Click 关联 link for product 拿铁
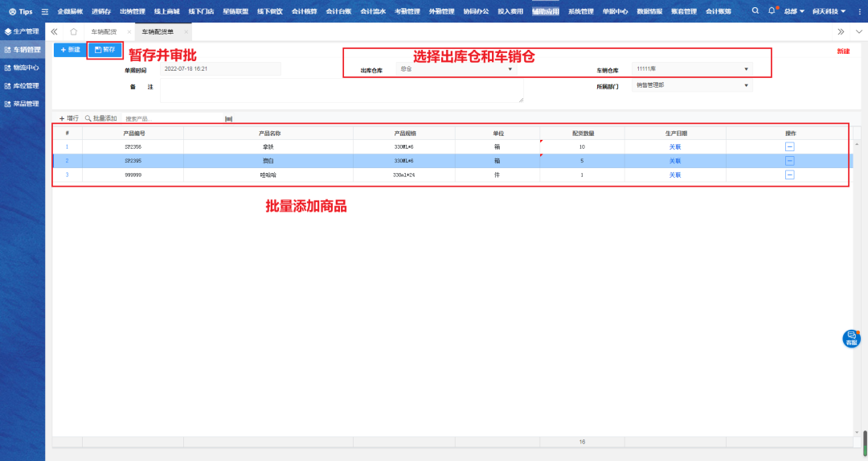Image resolution: width=868 pixels, height=461 pixels. coord(674,147)
